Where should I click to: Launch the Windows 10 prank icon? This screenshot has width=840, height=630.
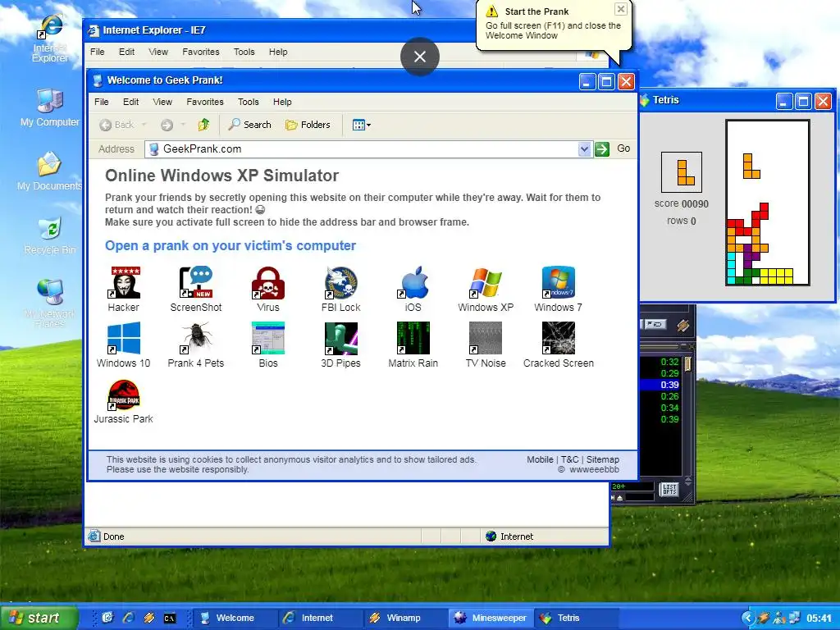(x=124, y=345)
